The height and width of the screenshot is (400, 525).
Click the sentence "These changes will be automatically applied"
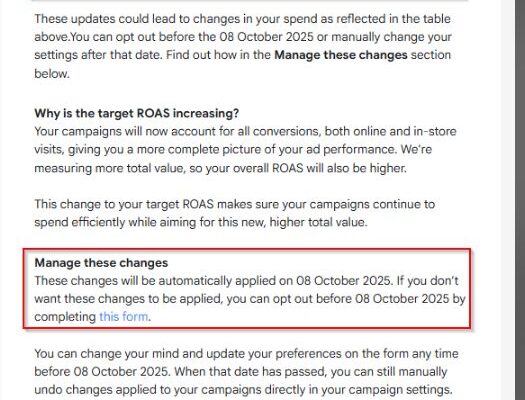[213, 281]
